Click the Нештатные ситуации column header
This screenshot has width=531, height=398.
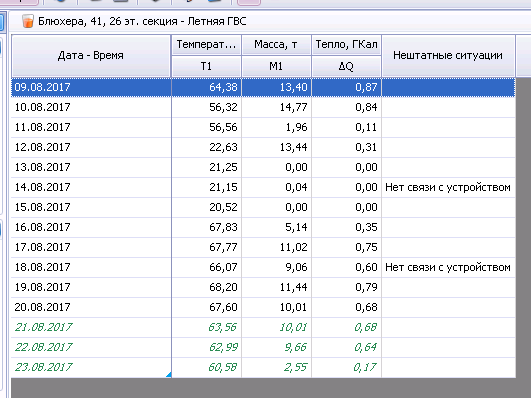[448, 56]
